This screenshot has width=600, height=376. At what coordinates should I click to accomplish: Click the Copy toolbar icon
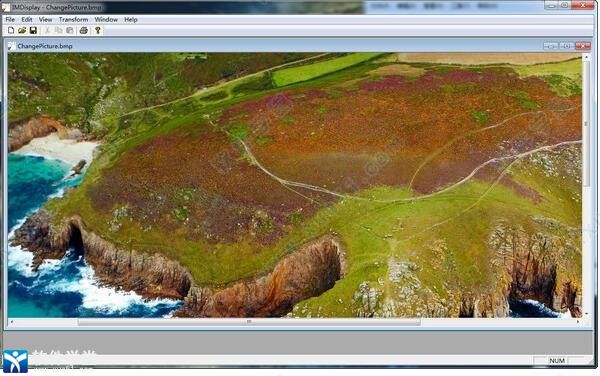coord(59,30)
